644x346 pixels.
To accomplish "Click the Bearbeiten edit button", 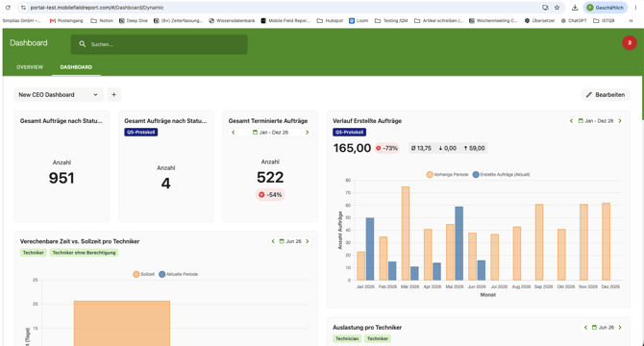I will pyautogui.click(x=606, y=95).
